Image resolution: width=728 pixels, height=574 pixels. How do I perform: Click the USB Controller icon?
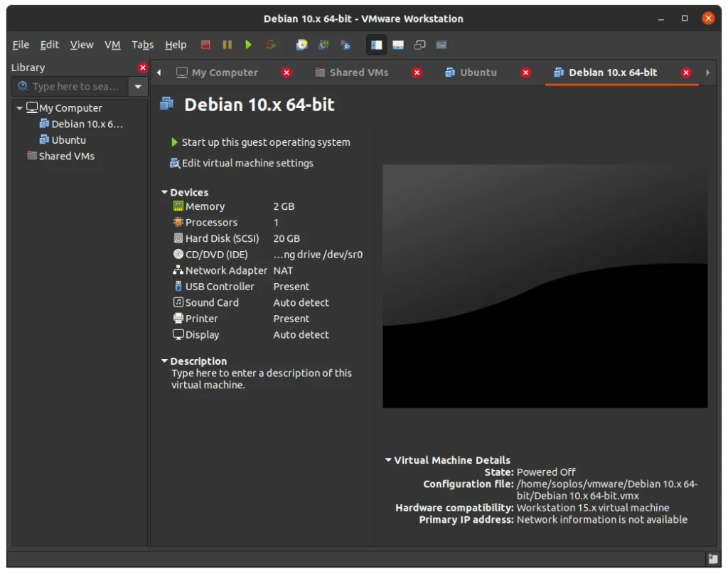pyautogui.click(x=178, y=286)
